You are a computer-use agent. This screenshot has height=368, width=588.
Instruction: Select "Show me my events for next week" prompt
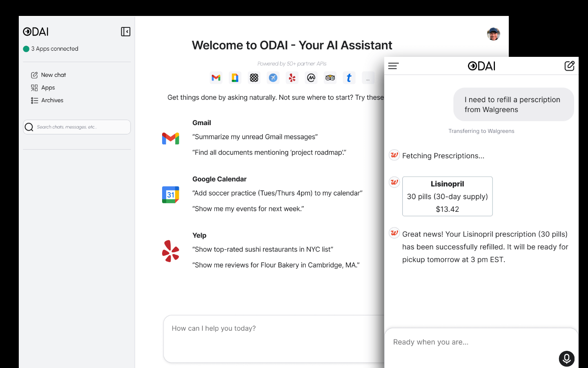point(248,209)
